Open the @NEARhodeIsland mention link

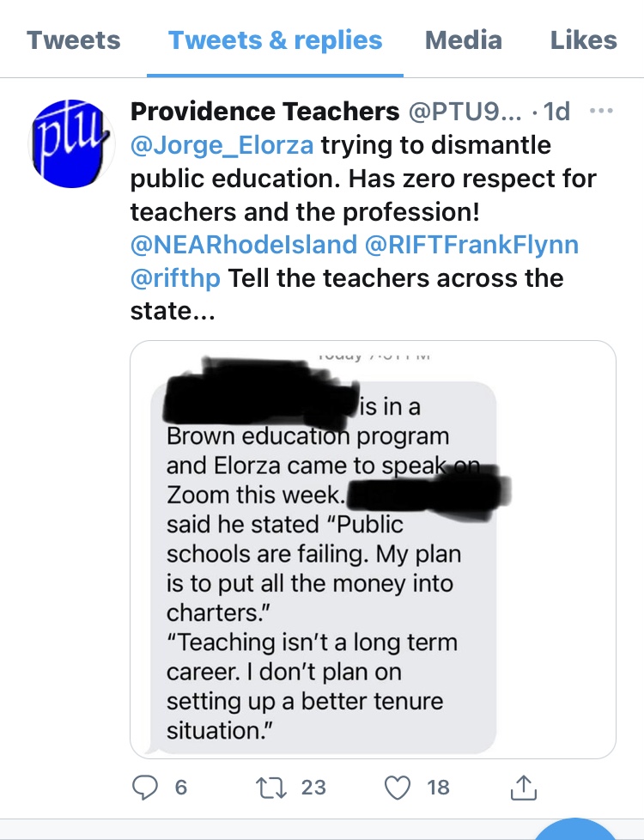[x=244, y=245]
